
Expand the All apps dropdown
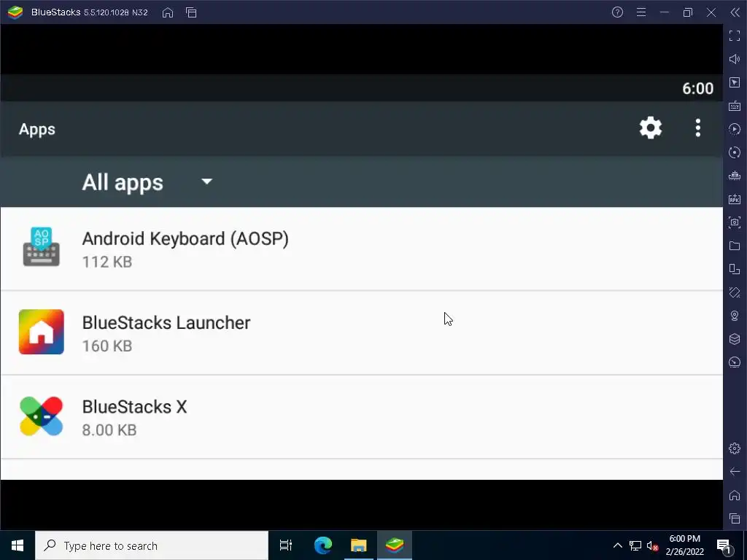[x=147, y=182]
